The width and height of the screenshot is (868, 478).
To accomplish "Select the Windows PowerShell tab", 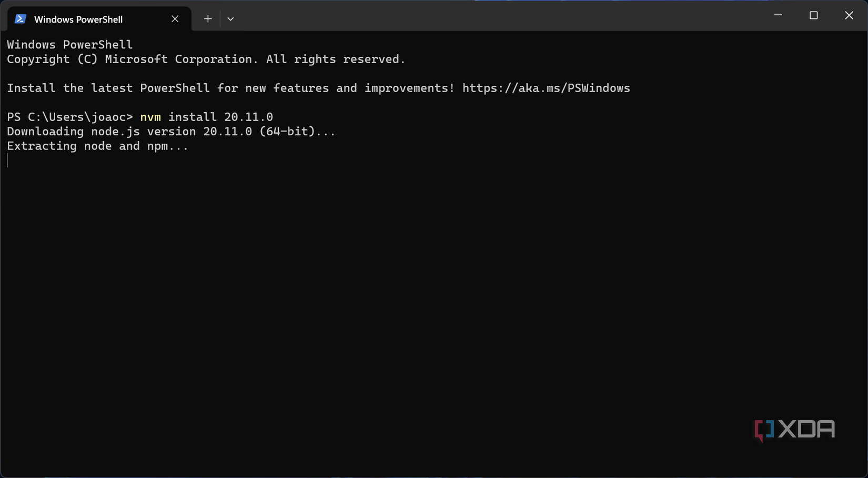I will coord(79,18).
